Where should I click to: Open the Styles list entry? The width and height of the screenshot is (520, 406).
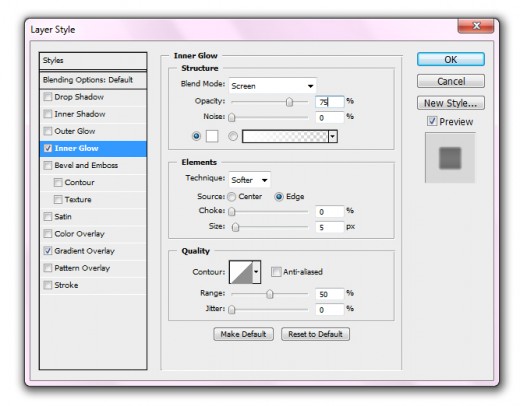(x=93, y=61)
